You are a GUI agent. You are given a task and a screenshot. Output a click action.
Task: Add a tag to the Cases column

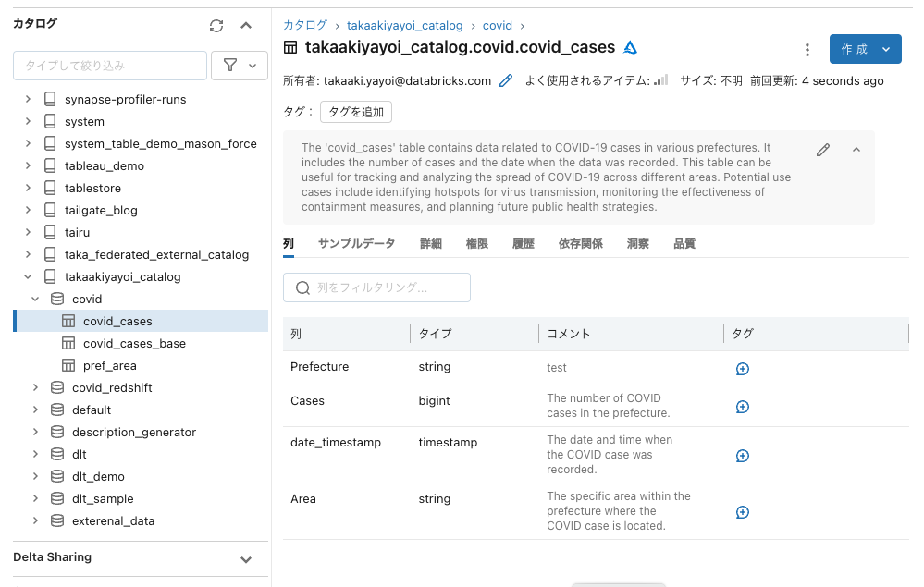[x=742, y=406]
